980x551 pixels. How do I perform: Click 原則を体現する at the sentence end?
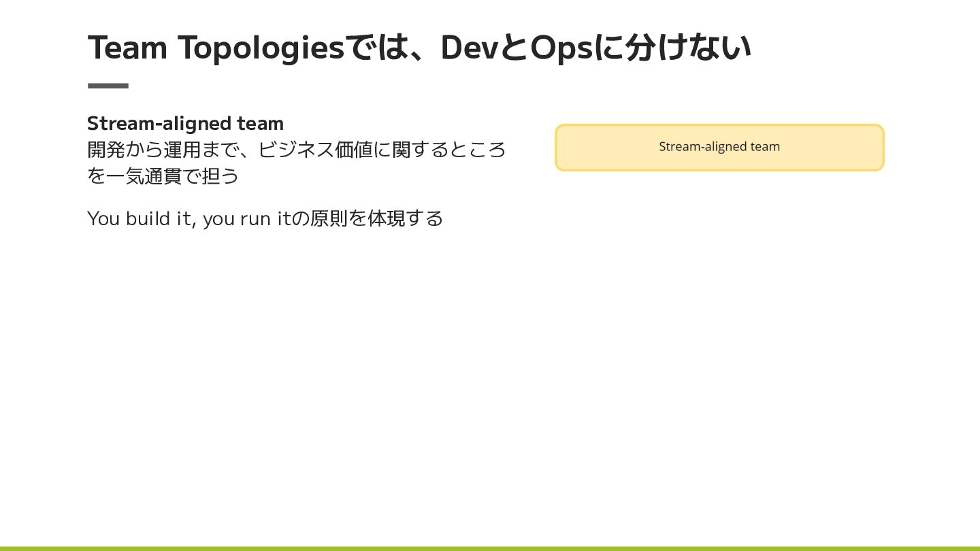[x=377, y=218]
